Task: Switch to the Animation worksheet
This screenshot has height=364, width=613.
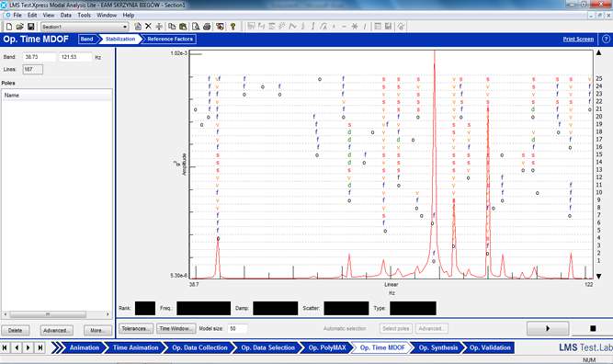Action: [84, 347]
